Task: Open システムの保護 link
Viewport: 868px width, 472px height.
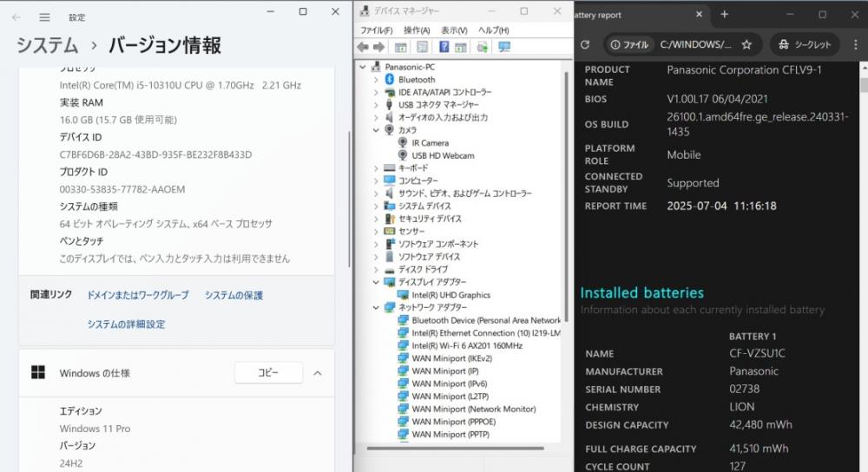Action: coord(233,296)
